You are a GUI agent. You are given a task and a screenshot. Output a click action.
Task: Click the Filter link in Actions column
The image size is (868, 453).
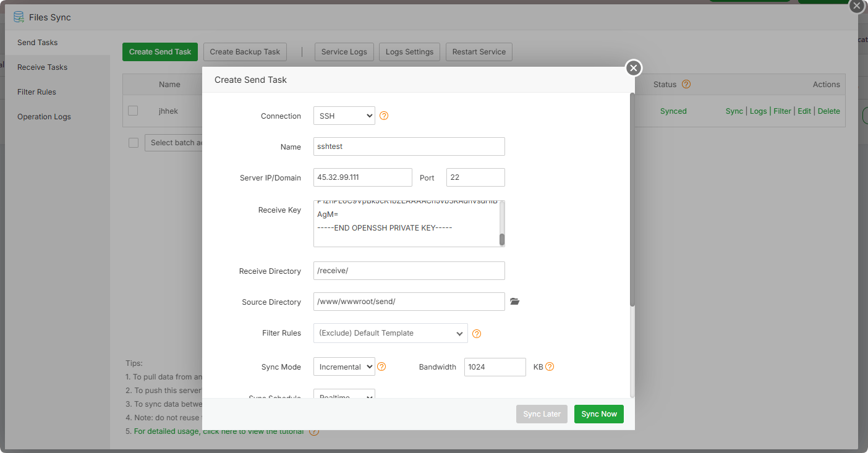pyautogui.click(x=782, y=111)
